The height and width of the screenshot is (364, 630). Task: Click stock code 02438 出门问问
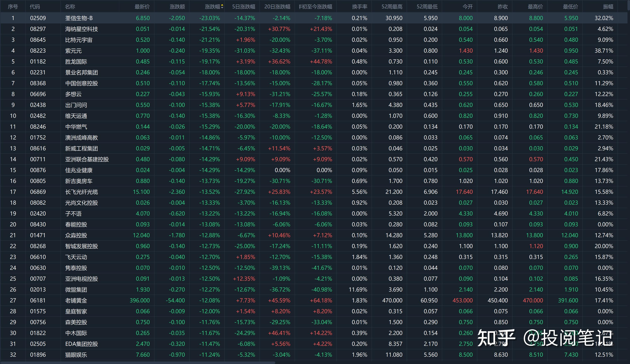click(x=38, y=105)
